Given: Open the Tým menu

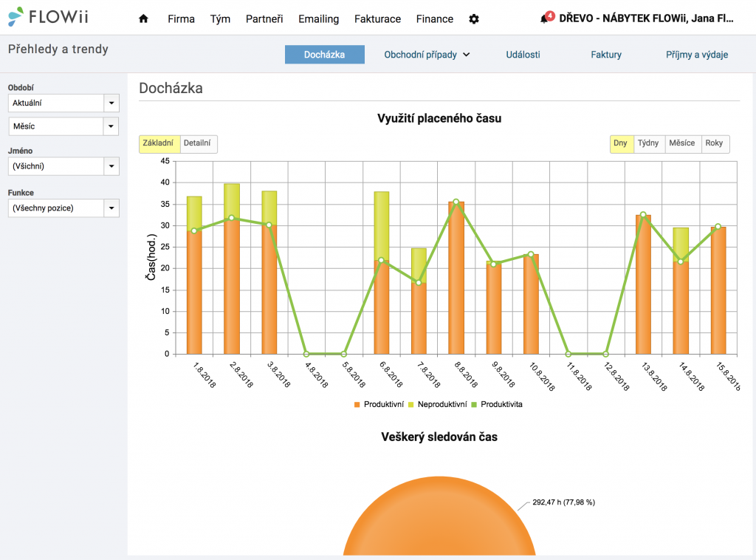Looking at the screenshot, I should (x=220, y=18).
